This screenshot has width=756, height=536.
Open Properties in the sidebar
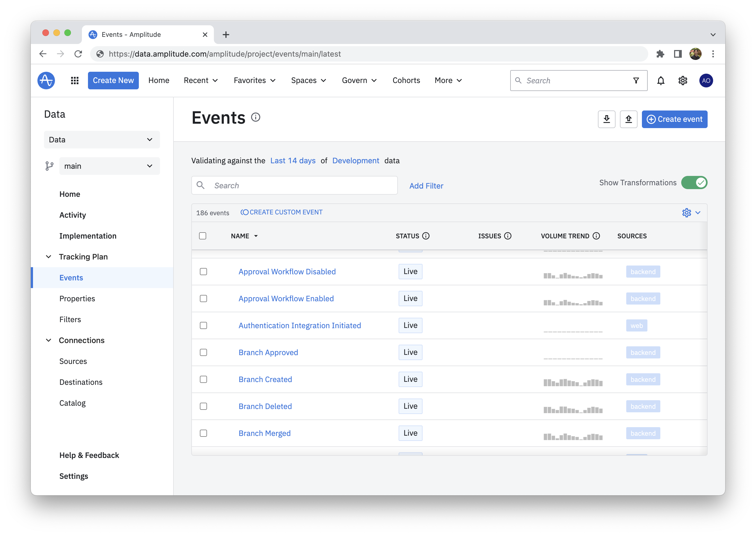tap(77, 298)
